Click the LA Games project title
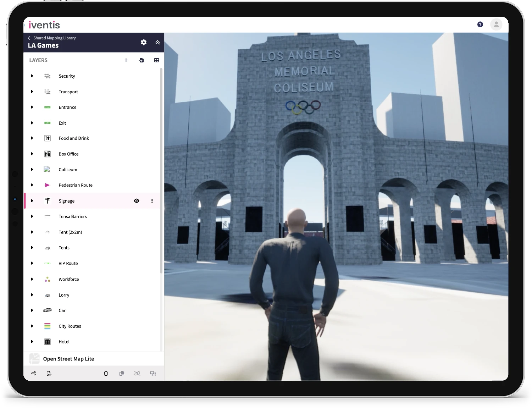 pos(43,45)
